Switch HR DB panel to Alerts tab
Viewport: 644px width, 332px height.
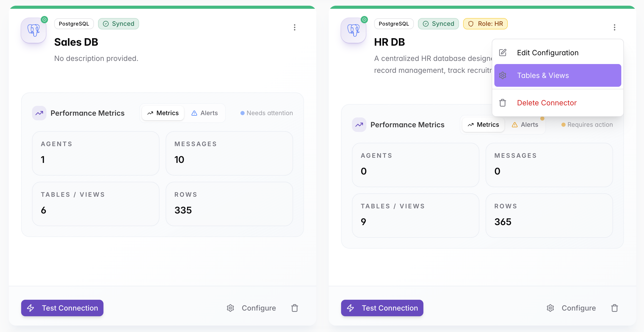525,125
